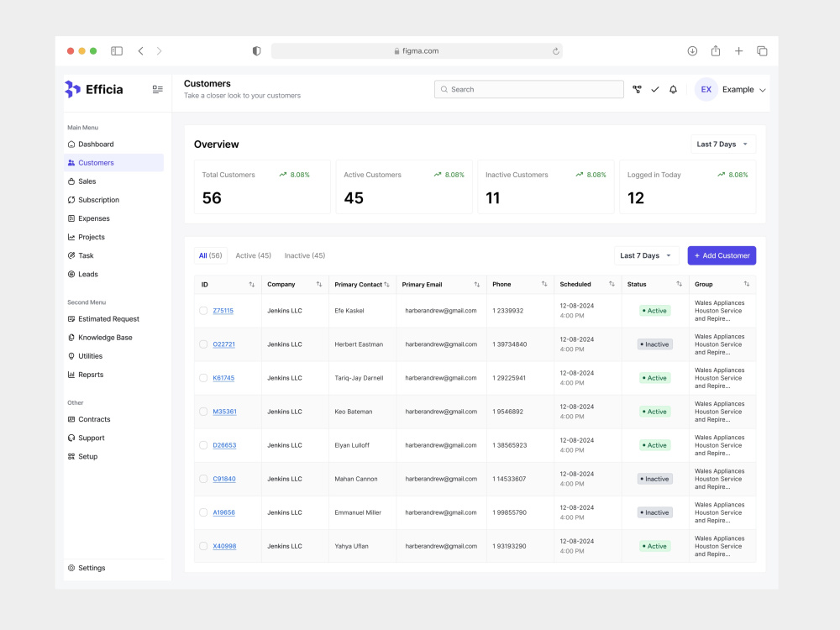Open table Last 7 Days filter dropdown
This screenshot has height=630, width=840.
pos(646,255)
